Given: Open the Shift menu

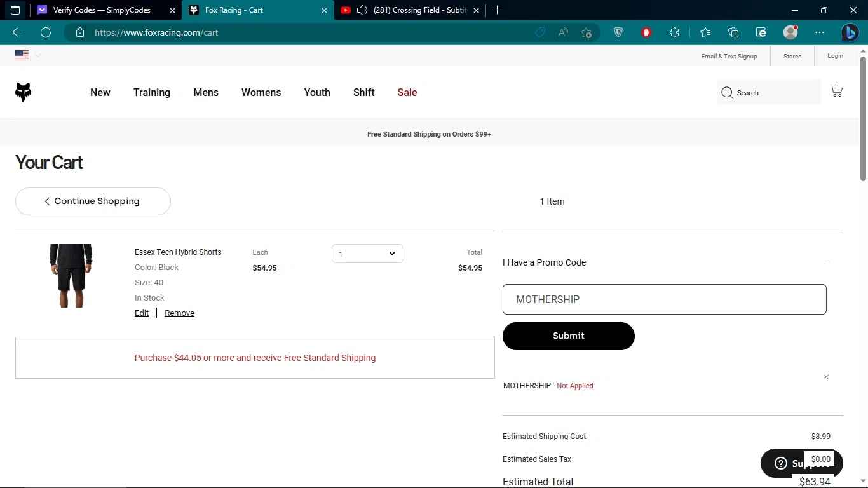Looking at the screenshot, I should (x=363, y=92).
